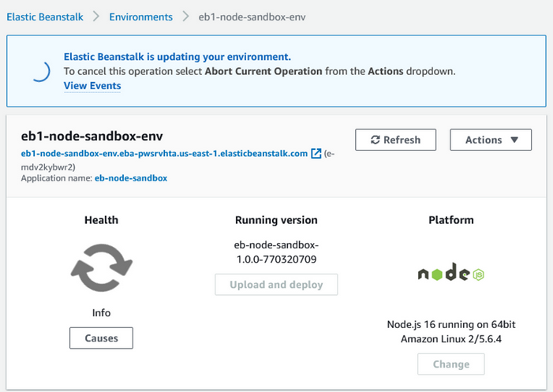The height and width of the screenshot is (392, 553).
Task: Click the running version label eb-node-sandbox-1.0.0-770320709
Action: click(276, 250)
